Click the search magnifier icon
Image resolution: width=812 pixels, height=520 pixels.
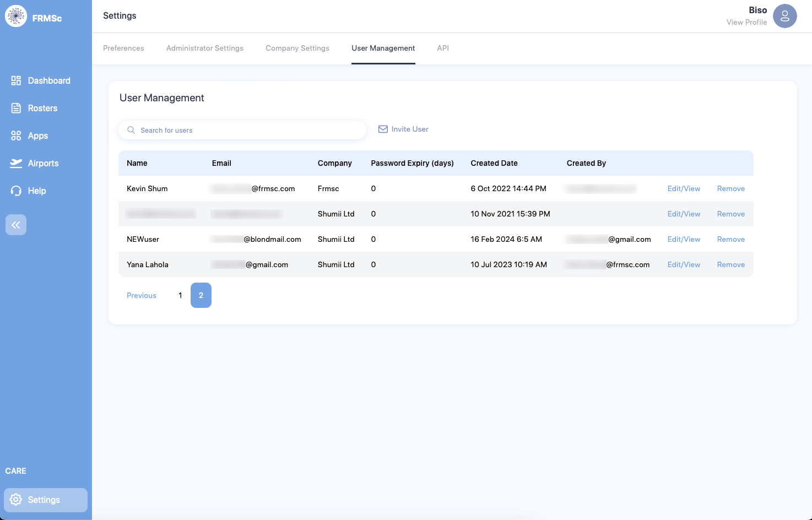[x=131, y=130]
